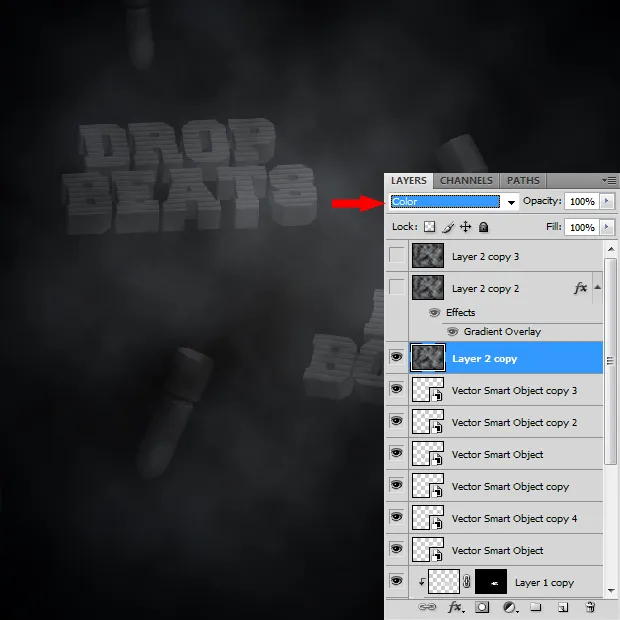
Task: Open the add layer style fx menu
Action: pos(455,607)
